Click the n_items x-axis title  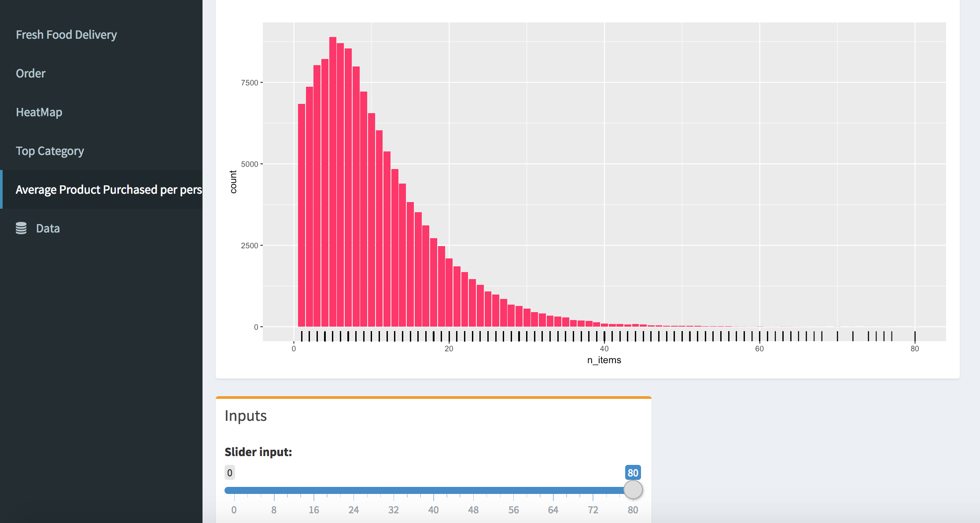pos(604,360)
